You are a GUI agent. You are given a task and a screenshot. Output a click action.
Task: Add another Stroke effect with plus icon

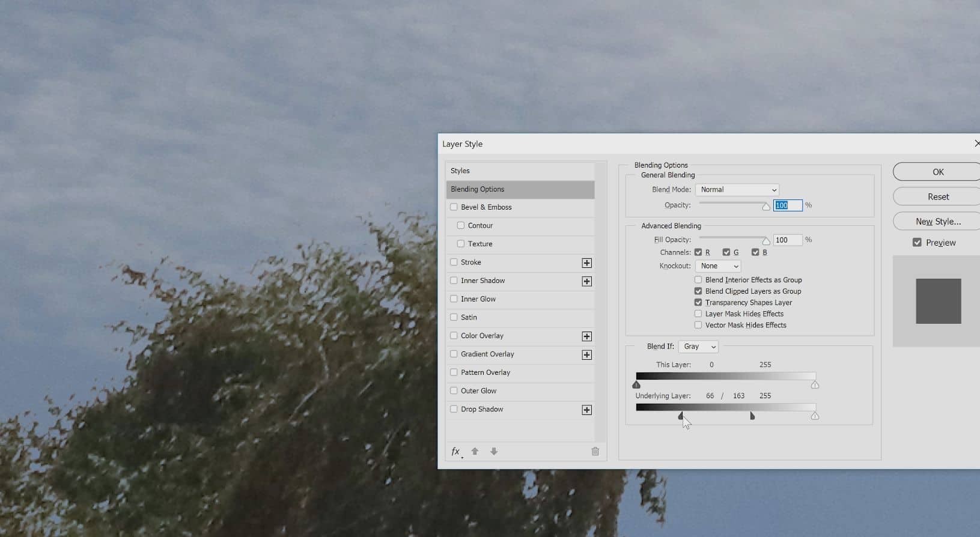coord(587,263)
